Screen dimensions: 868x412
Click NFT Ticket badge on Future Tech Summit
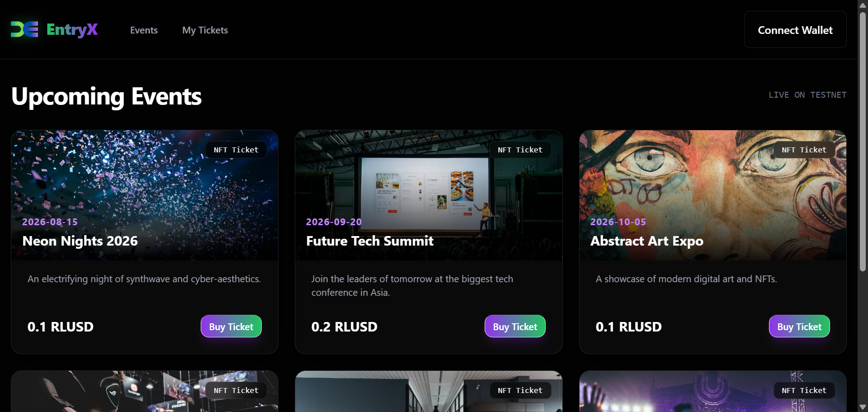520,150
